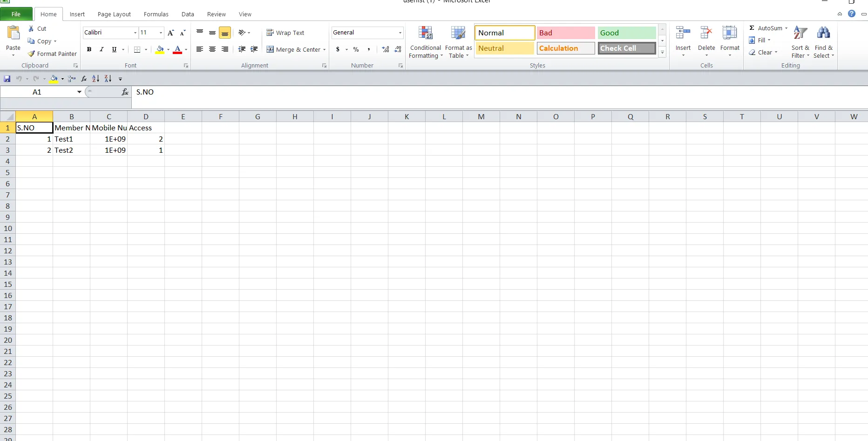868x441 pixels.
Task: Toggle Bold formatting
Action: (89, 49)
